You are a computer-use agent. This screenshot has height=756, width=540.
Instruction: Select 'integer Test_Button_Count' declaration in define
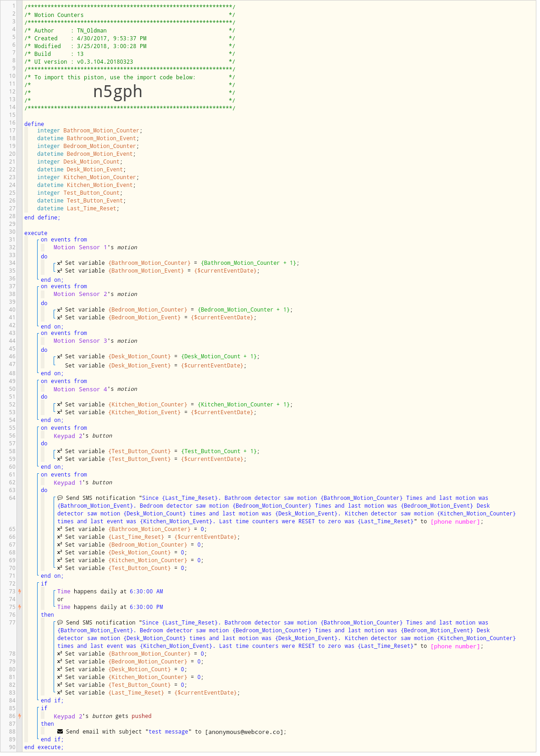[x=80, y=193]
